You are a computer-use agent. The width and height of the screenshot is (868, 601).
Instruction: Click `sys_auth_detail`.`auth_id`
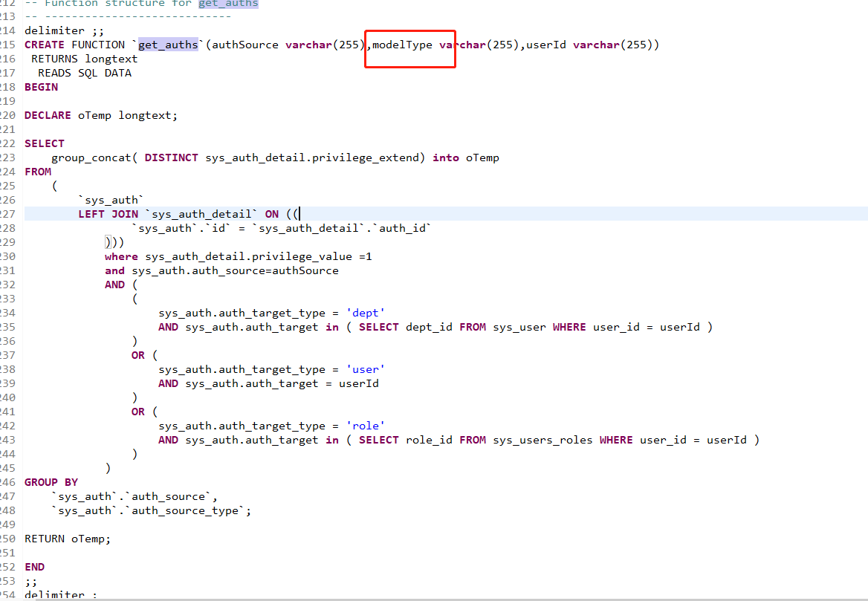click(x=342, y=228)
